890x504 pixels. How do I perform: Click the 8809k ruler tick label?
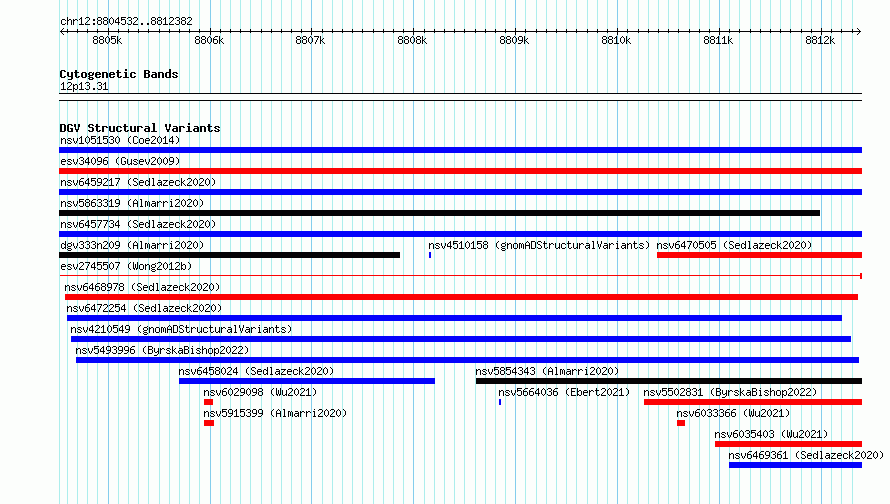coord(514,40)
